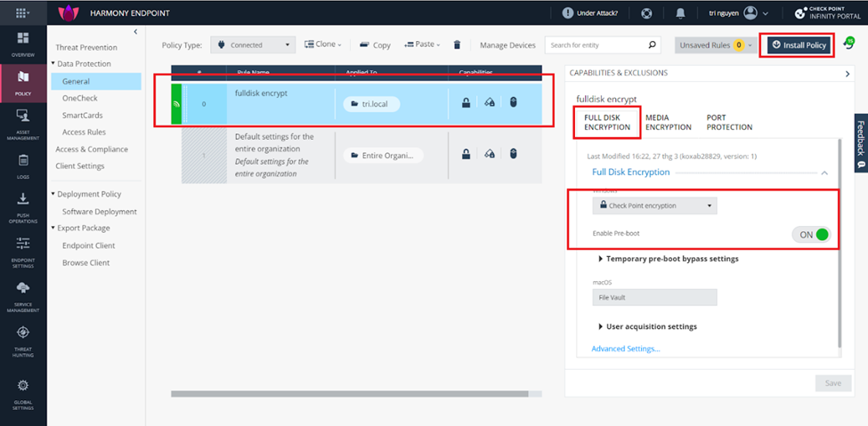Viewport: 868px width, 426px height.
Task: Open the Unsaved Rules dropdown
Action: click(716, 44)
